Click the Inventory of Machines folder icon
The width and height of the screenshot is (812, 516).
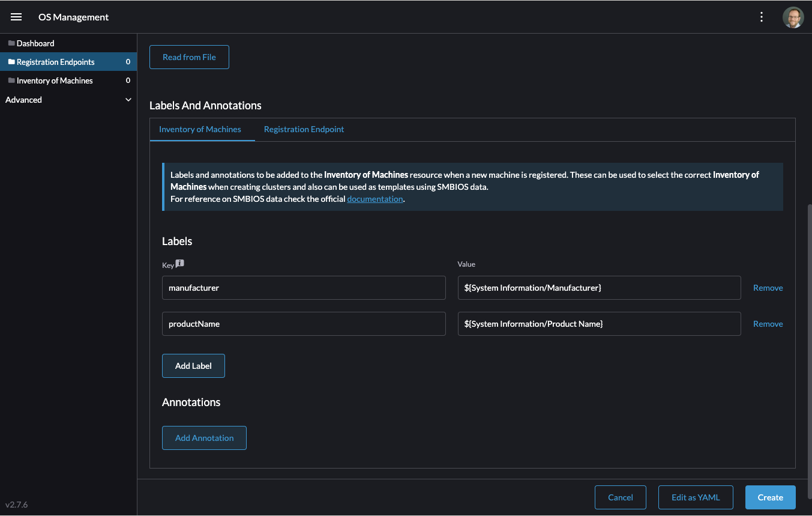pyautogui.click(x=11, y=80)
